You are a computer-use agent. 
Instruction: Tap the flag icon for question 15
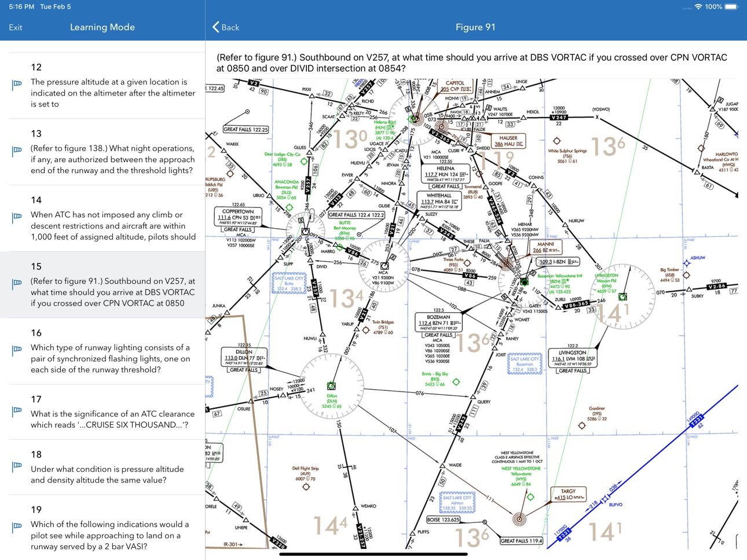point(17,284)
